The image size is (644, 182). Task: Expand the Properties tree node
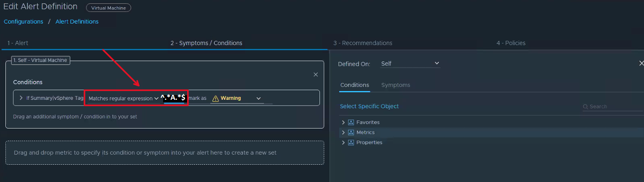[x=343, y=142]
